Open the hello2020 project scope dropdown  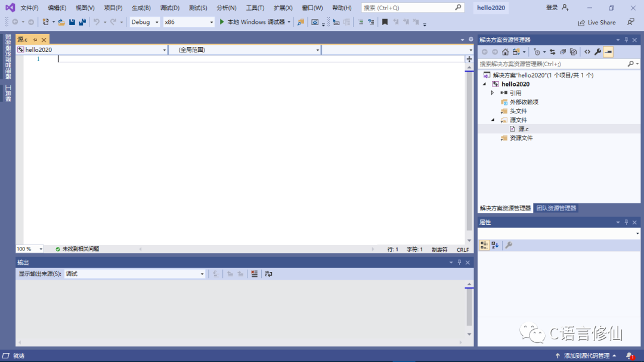pyautogui.click(x=92, y=49)
